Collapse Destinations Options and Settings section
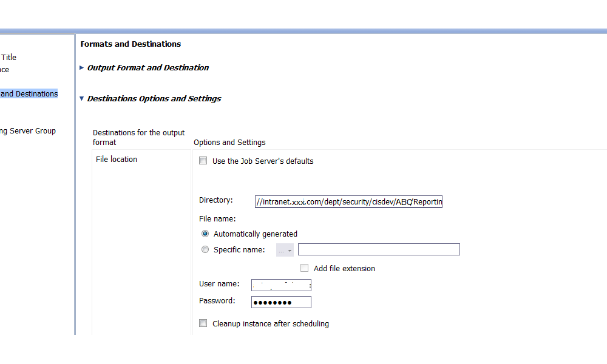Image resolution: width=607 pixels, height=364 pixels. coord(82,99)
